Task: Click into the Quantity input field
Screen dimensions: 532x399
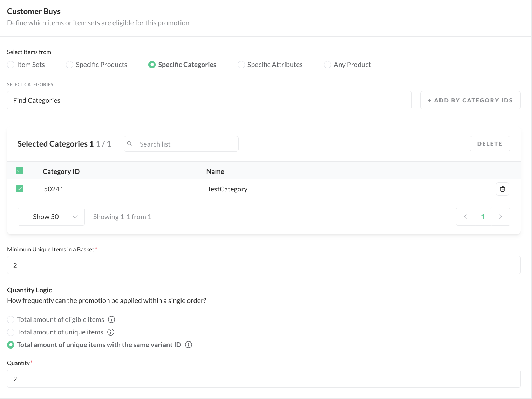Action: point(264,379)
